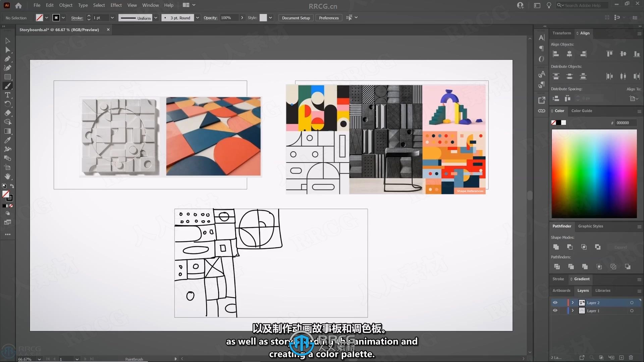The width and height of the screenshot is (644, 362).
Task: Select the Rotate tool
Action: (7, 104)
